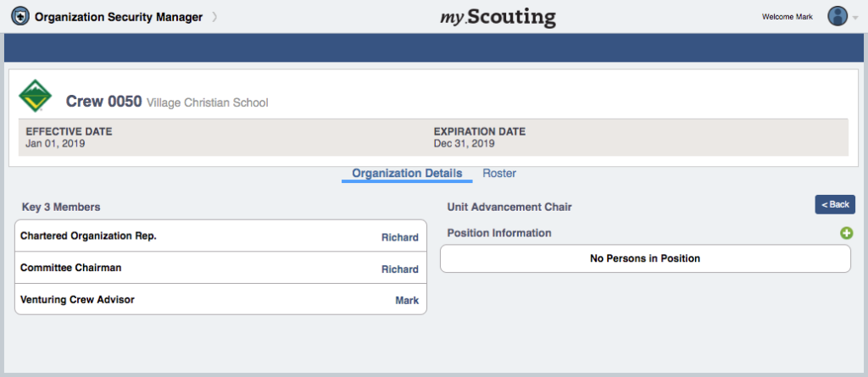Select the Venturing Crew Advisor row
Viewport: 868px width, 377px height.
pyautogui.click(x=221, y=300)
